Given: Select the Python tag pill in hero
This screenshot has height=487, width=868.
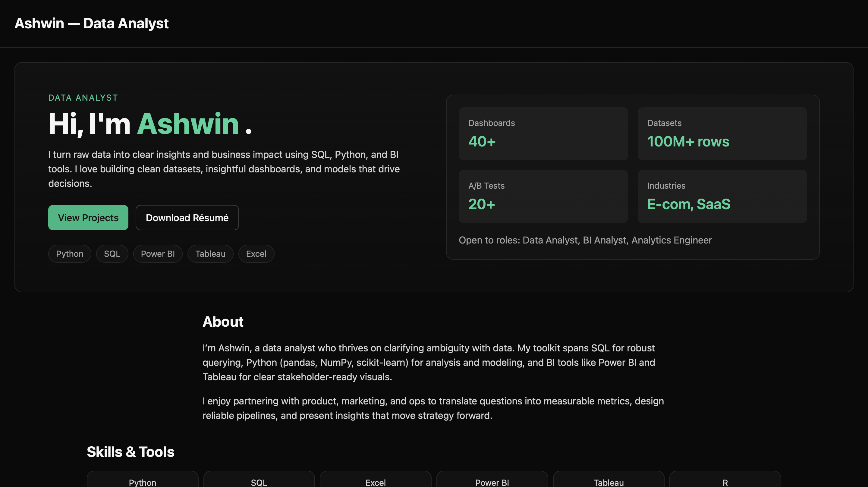Looking at the screenshot, I should 69,254.
